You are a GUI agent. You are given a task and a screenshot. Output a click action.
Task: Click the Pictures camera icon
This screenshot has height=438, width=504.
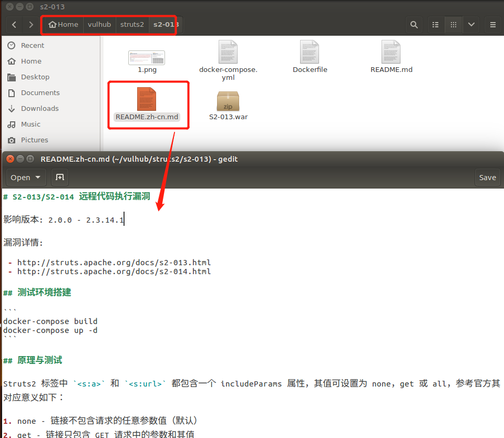pos(12,140)
